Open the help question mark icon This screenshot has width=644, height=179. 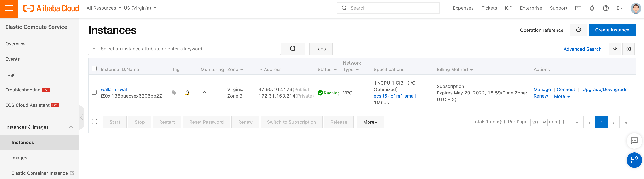606,8
